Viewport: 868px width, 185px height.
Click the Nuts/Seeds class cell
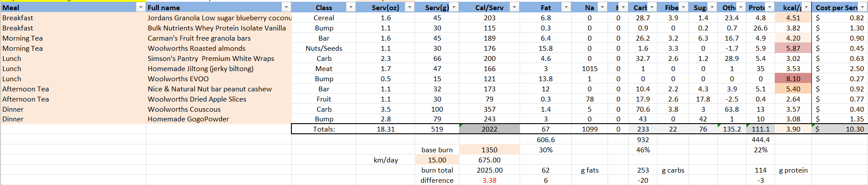pyautogui.click(x=324, y=48)
